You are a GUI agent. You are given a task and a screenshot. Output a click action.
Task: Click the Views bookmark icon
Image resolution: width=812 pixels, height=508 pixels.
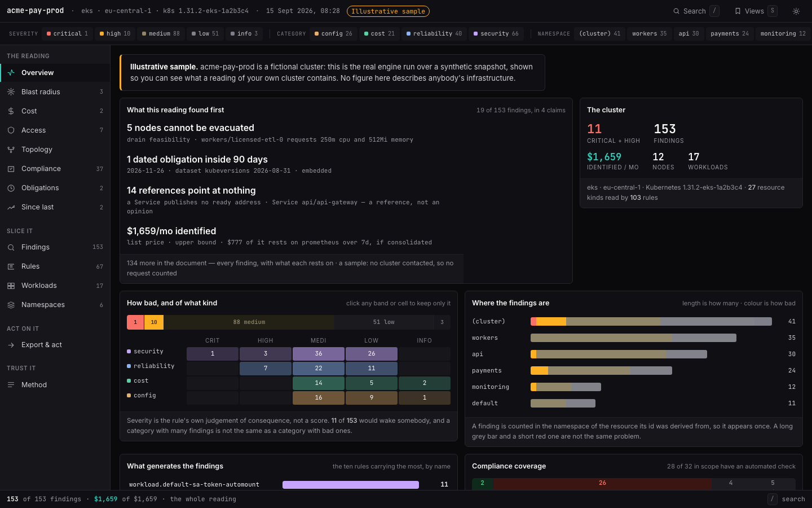(x=738, y=11)
